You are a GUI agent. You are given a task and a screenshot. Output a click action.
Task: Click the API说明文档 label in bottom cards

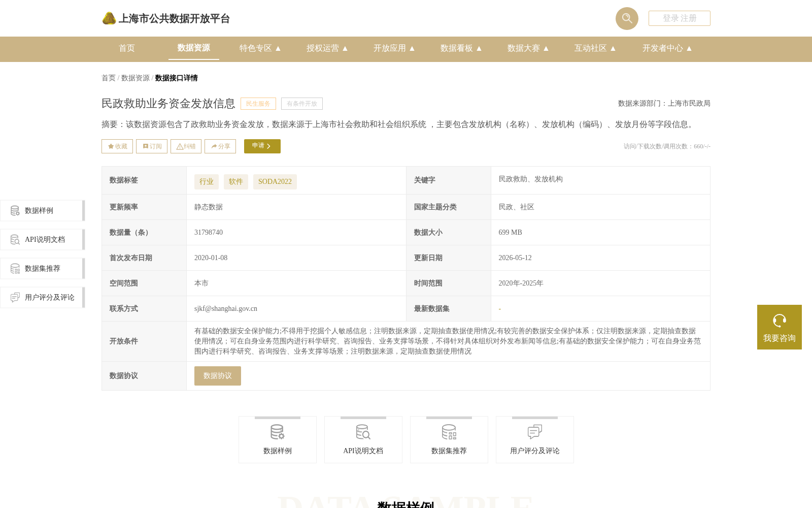coord(363,451)
